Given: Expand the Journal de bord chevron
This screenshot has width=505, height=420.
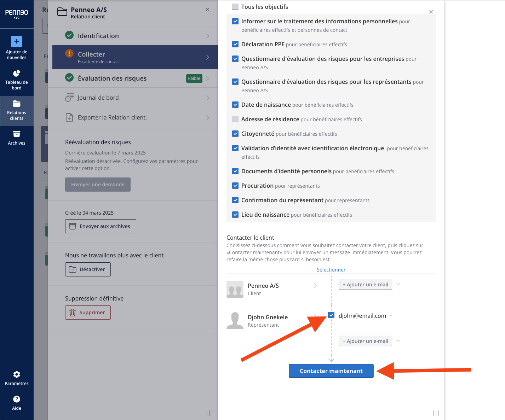Looking at the screenshot, I should pos(208,98).
